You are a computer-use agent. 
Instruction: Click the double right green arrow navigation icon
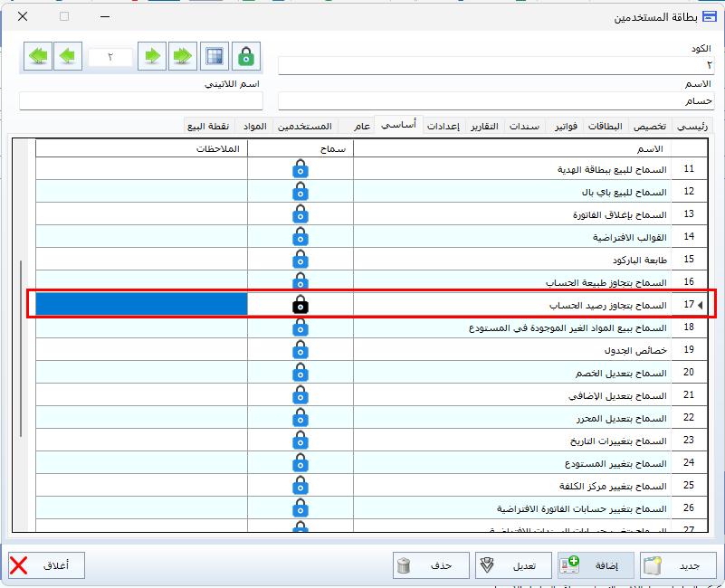click(x=183, y=56)
